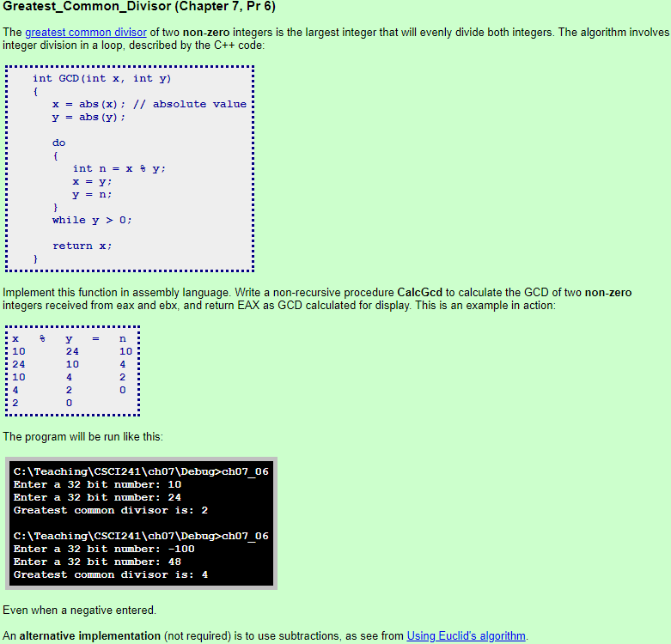Click the bold word CalcGcd in the paragraph
Screen dimensions: 671x644
click(x=419, y=293)
